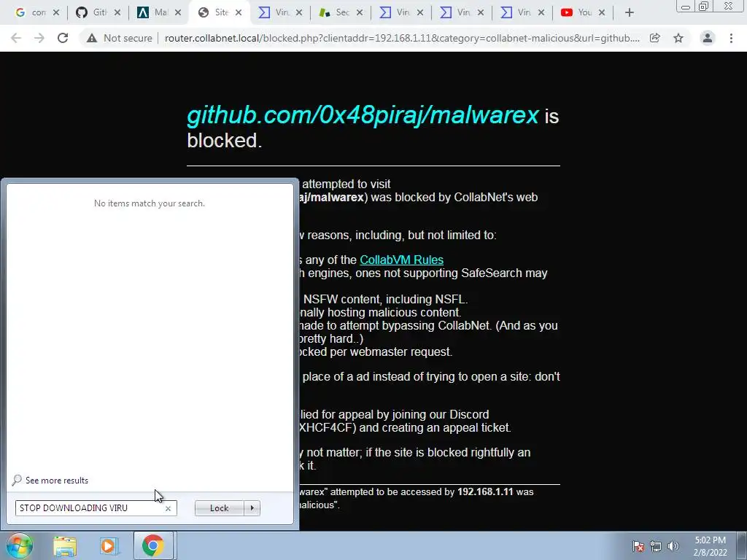View Not secure site information
This screenshot has height=560, width=747.
119,38
